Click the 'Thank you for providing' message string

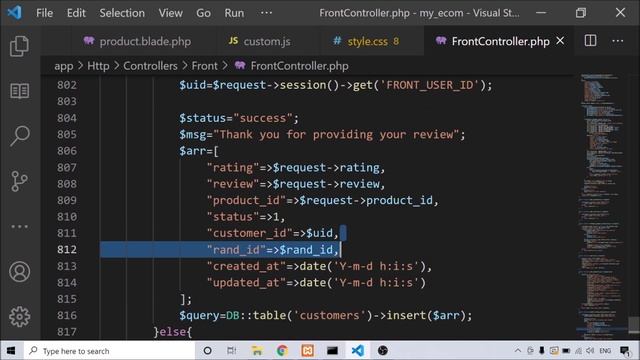coord(336,134)
